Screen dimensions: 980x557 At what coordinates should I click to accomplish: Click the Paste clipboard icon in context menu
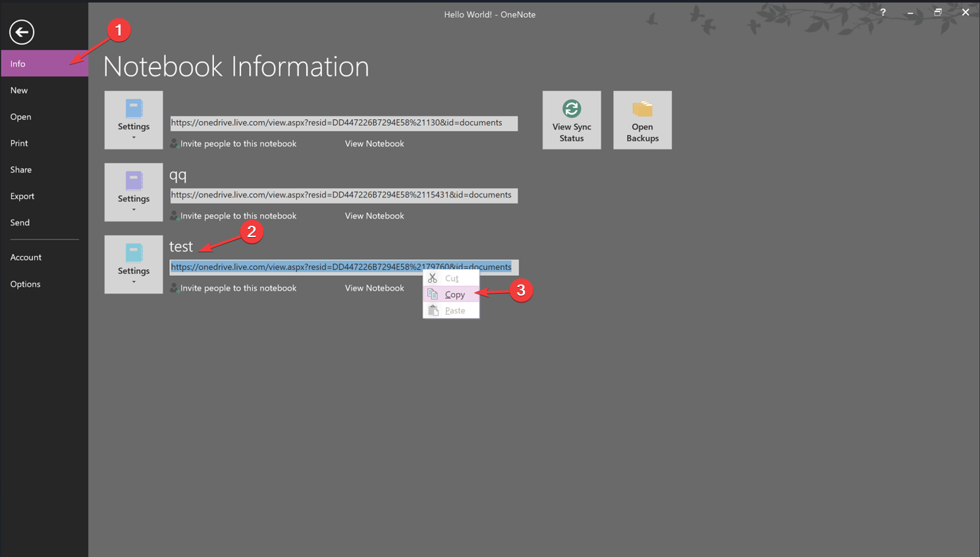click(x=433, y=310)
